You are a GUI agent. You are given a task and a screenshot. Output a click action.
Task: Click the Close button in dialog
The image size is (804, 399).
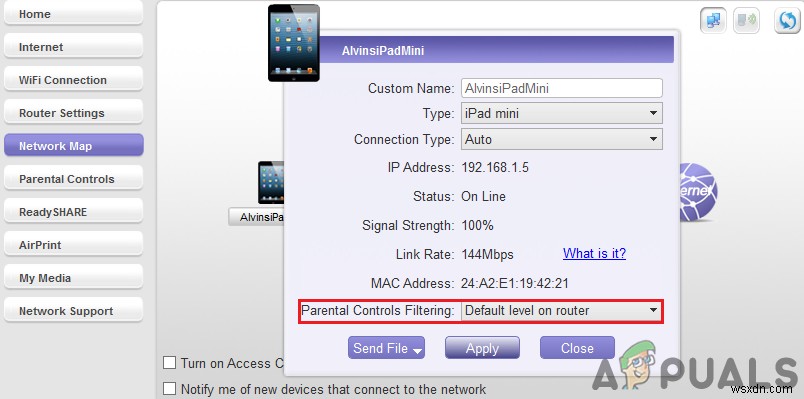(x=577, y=348)
